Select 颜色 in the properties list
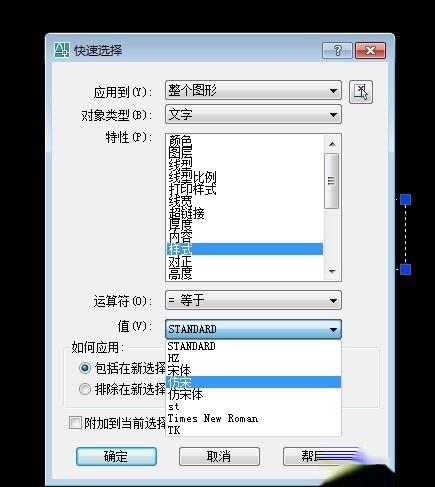 click(x=244, y=141)
